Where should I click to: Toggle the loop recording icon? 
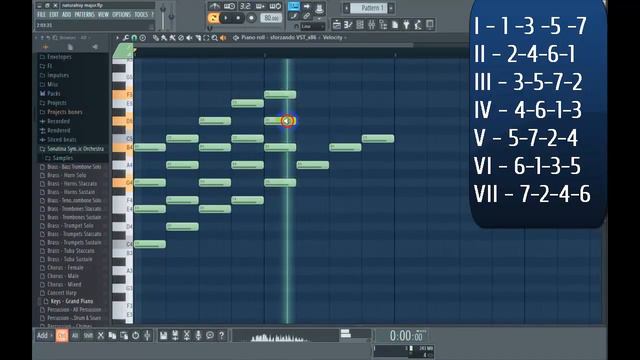coord(276,6)
